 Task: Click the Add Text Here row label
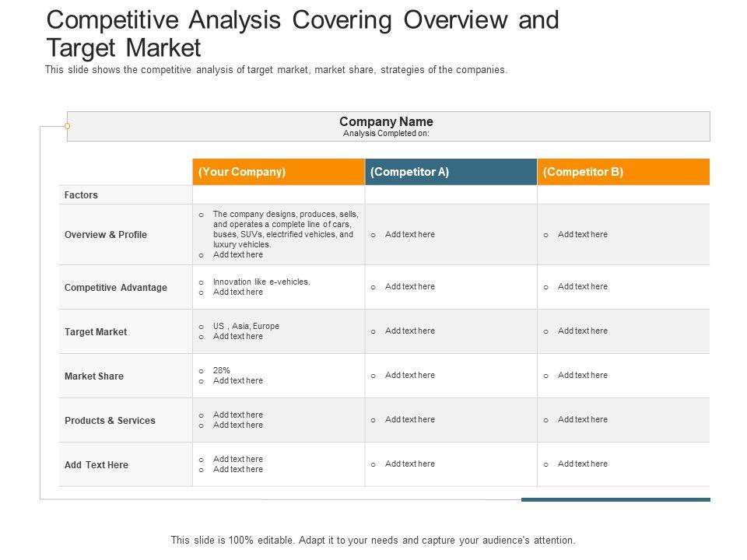pyautogui.click(x=96, y=465)
